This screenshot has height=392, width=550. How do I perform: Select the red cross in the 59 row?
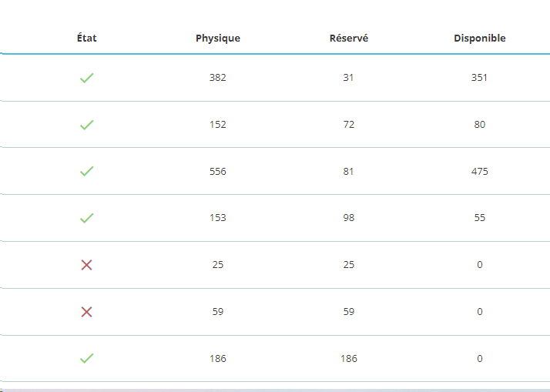(87, 312)
